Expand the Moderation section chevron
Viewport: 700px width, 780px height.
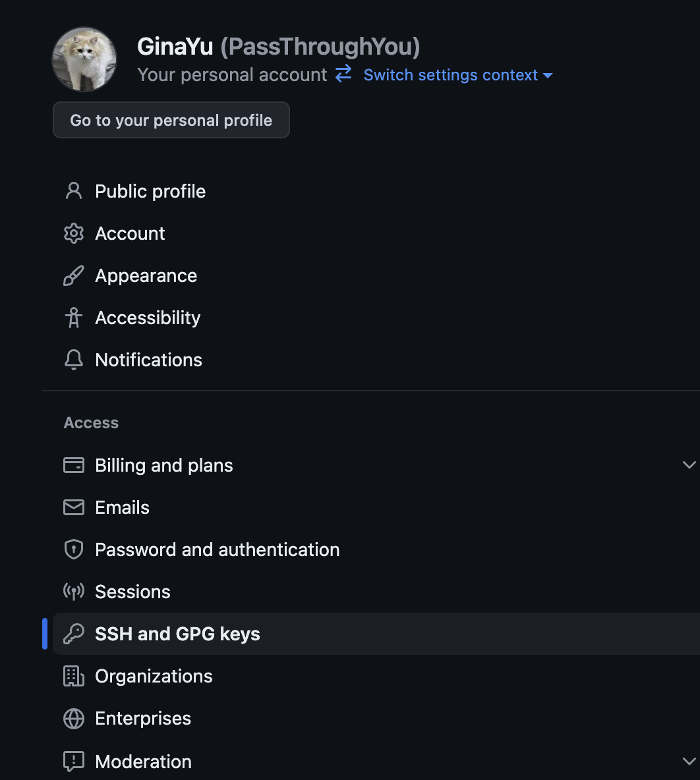[689, 762]
